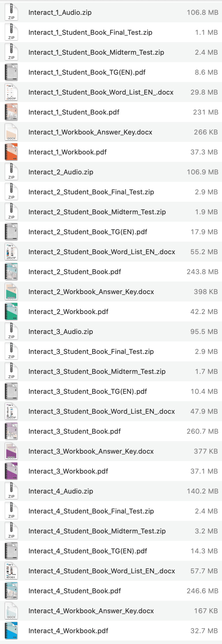
Task: Open Interact_1_Student_Book_Midterm_Test.zip
Action: click(x=97, y=52)
